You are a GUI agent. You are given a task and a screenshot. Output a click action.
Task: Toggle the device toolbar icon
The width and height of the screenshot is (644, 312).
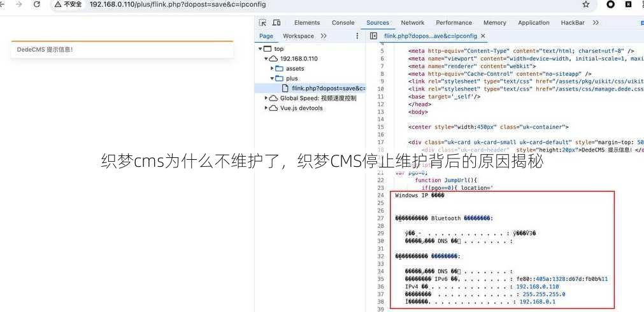(x=276, y=22)
